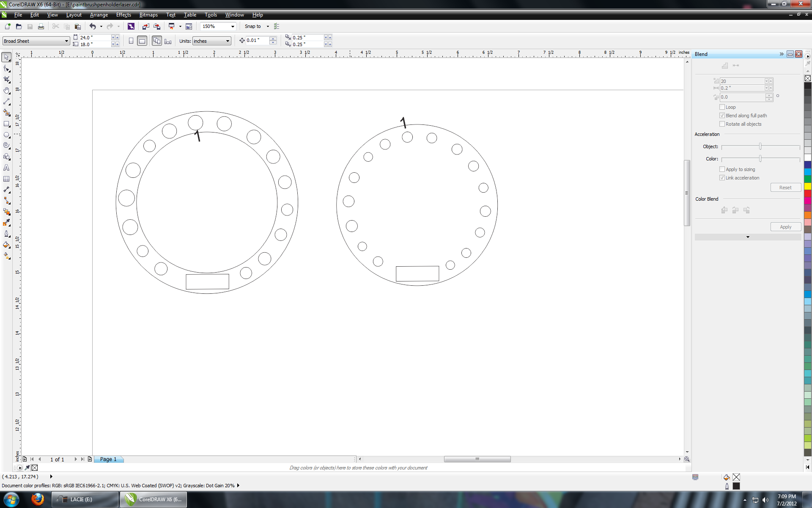Switch to the Page 1 tab
812x508 pixels.
point(108,459)
